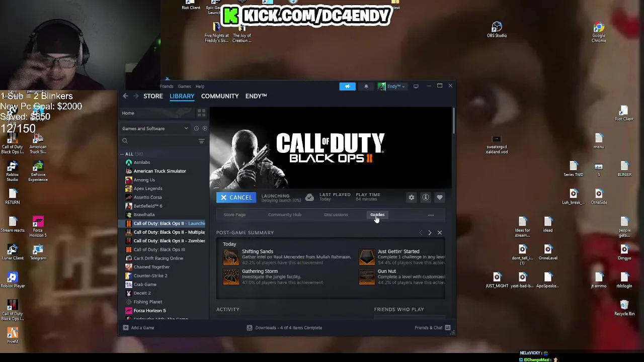Image resolution: width=644 pixels, height=362 pixels.
Task: Open Guides link
Action: click(377, 215)
